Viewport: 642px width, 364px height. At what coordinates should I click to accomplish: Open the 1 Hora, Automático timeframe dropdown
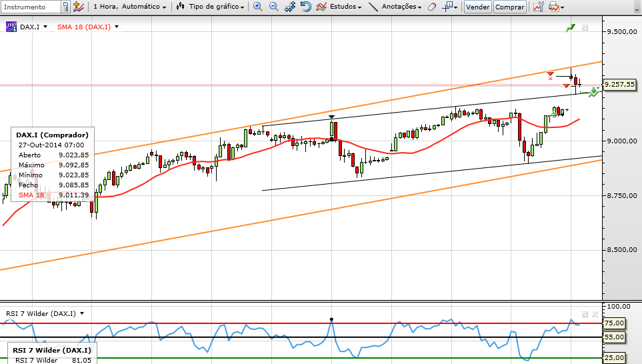click(x=130, y=7)
